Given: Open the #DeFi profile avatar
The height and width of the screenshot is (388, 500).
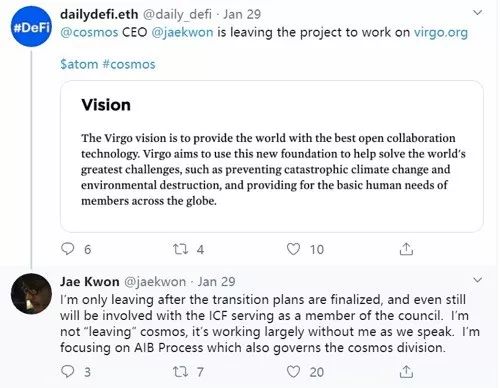Looking at the screenshot, I should coord(31,27).
